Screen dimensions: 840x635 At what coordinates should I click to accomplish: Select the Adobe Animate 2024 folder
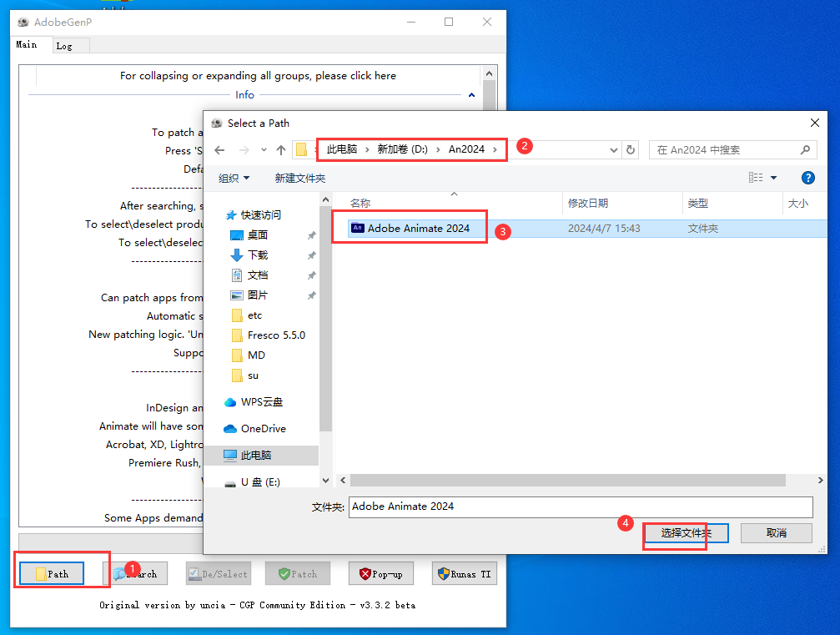point(418,228)
